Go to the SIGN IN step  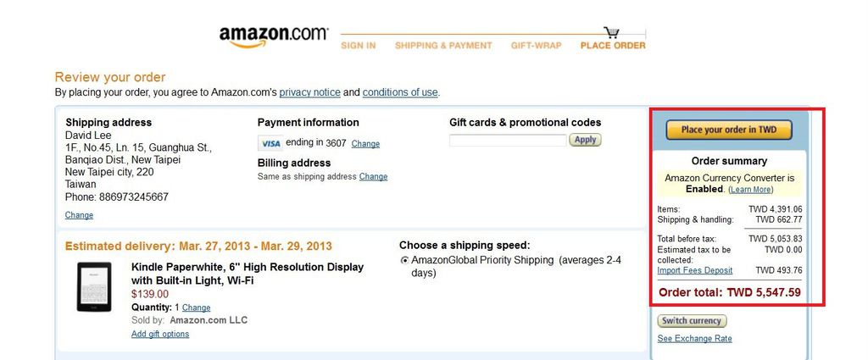(359, 46)
